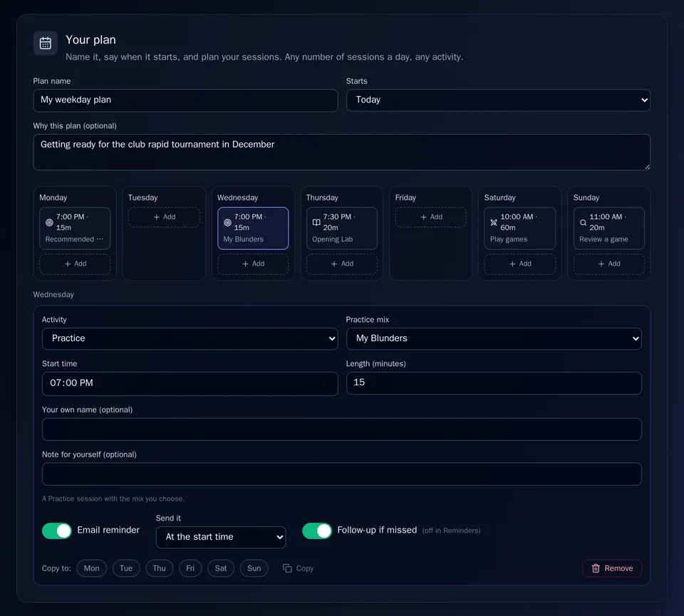The height and width of the screenshot is (616, 684).
Task: Open Thursday's Opening Lab session
Action: pos(341,228)
